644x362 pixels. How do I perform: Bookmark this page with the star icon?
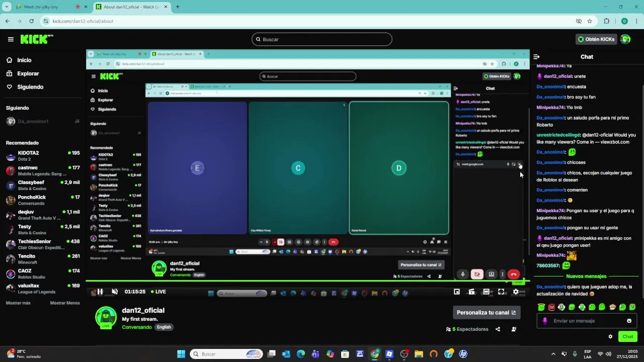click(x=590, y=21)
